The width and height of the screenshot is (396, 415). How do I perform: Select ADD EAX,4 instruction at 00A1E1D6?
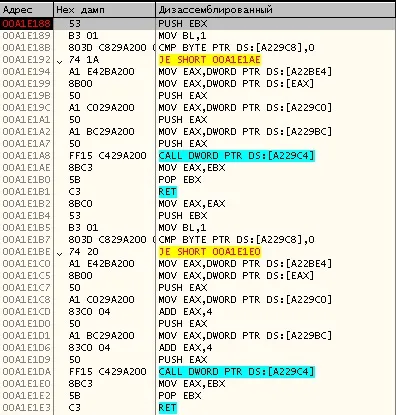(x=185, y=348)
